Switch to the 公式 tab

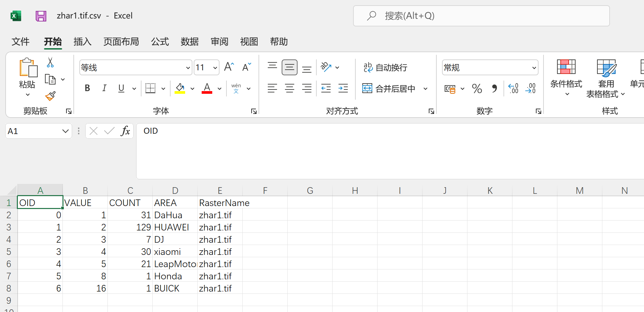160,42
